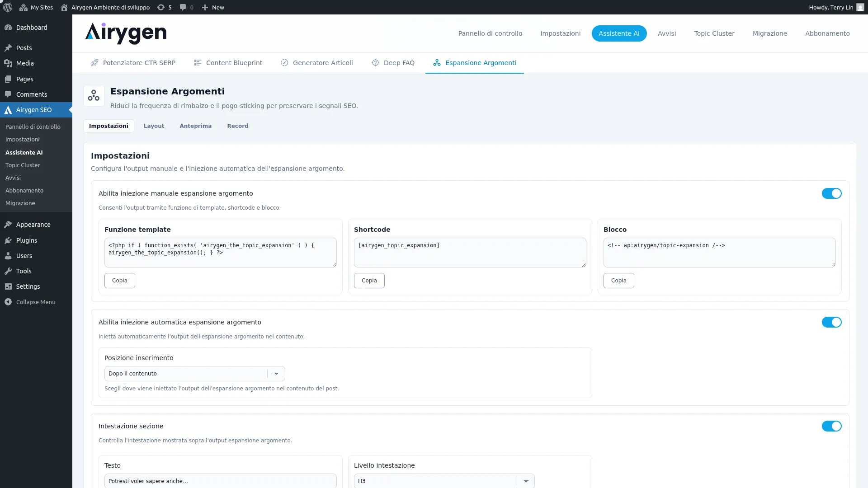The height and width of the screenshot is (488, 868).
Task: Open the updates icon showing 5
Action: (160, 7)
